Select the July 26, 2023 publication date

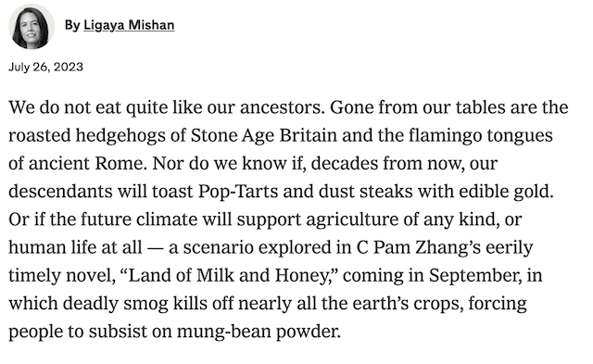point(45,67)
